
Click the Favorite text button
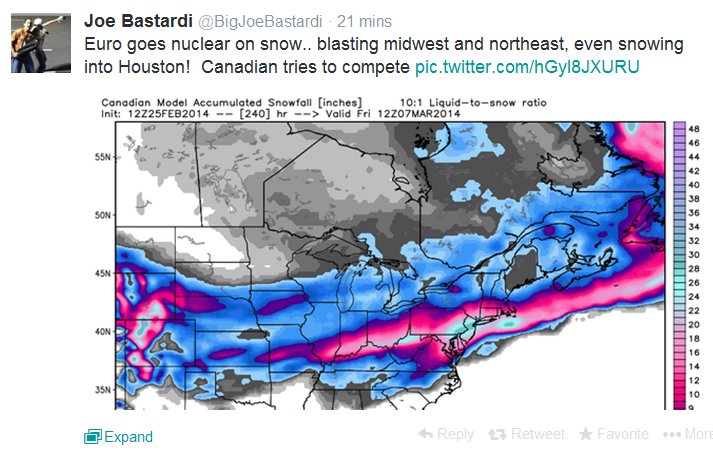point(623,434)
